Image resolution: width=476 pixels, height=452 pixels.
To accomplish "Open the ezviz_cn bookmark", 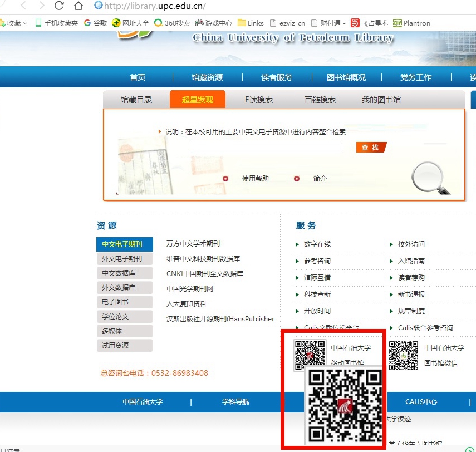I will point(287,23).
